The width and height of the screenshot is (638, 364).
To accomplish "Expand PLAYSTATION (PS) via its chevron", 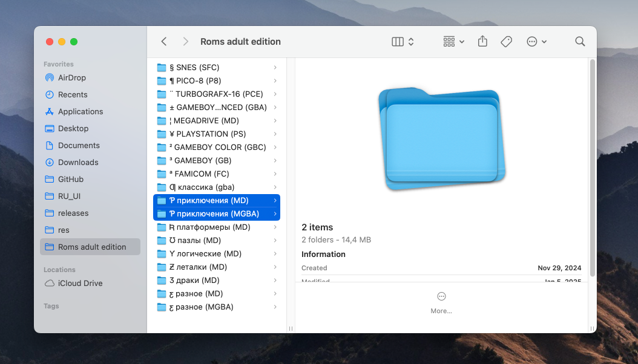I will click(275, 134).
